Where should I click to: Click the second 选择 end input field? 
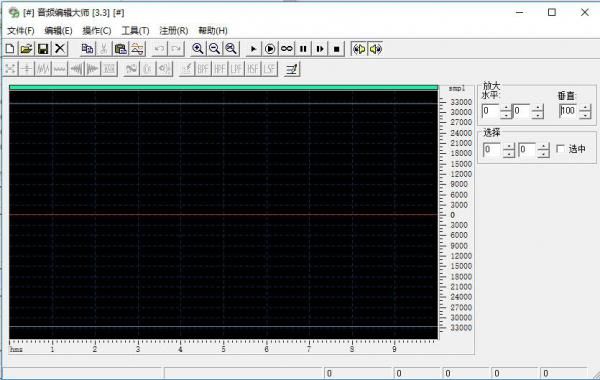pos(527,150)
